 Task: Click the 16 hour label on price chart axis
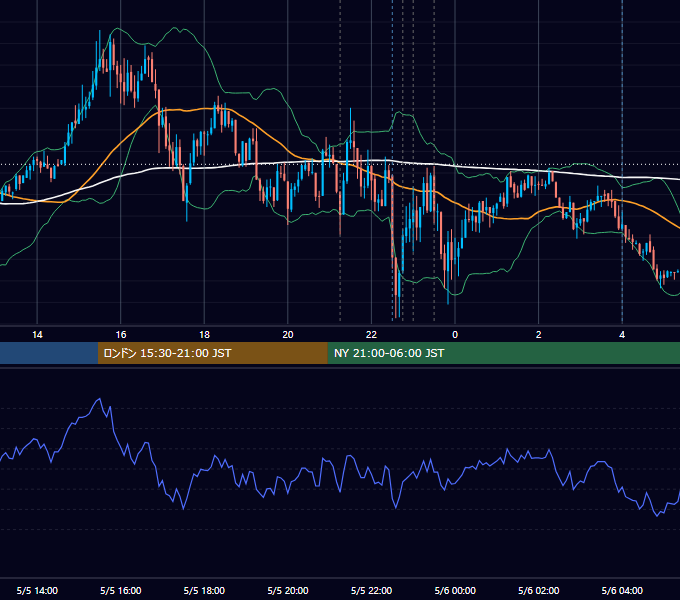click(121, 335)
